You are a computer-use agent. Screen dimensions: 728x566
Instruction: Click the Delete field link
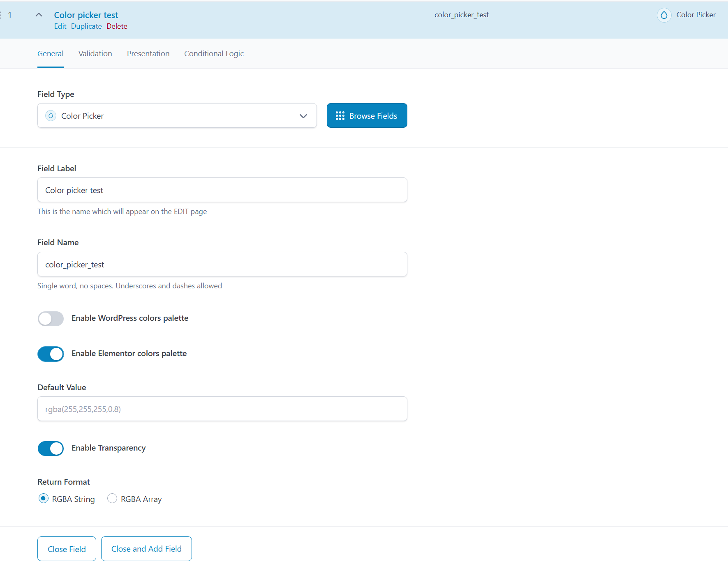[117, 26]
